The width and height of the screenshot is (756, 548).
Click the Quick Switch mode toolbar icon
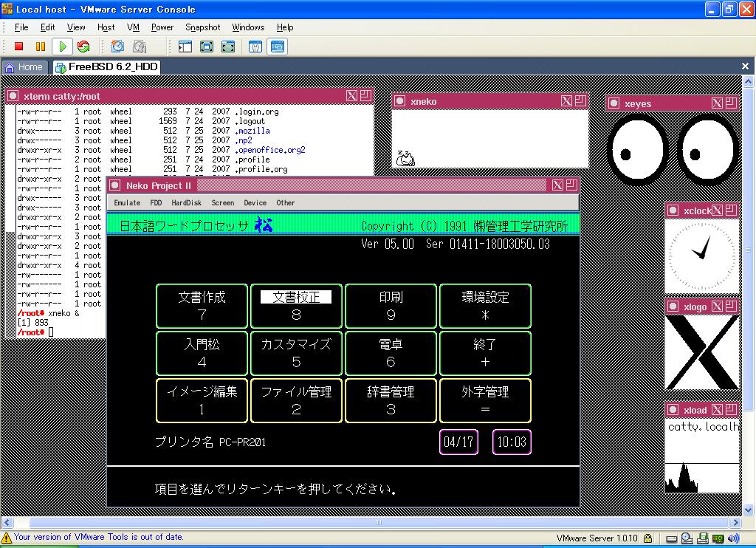(228, 47)
